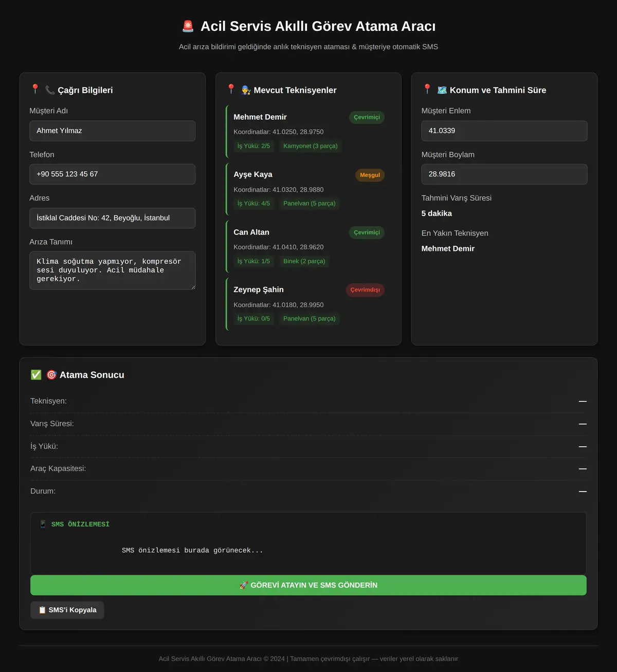This screenshot has height=672, width=617.
Task: Select the Adres input field
Action: 113,218
